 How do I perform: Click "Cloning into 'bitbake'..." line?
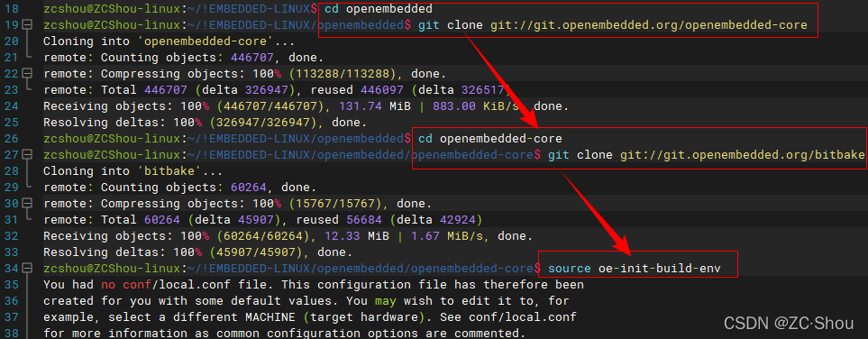[132, 171]
